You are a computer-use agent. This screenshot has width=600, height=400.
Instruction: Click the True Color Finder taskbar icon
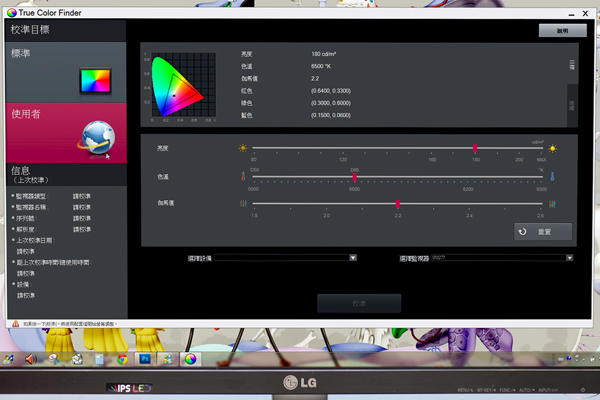click(x=190, y=359)
